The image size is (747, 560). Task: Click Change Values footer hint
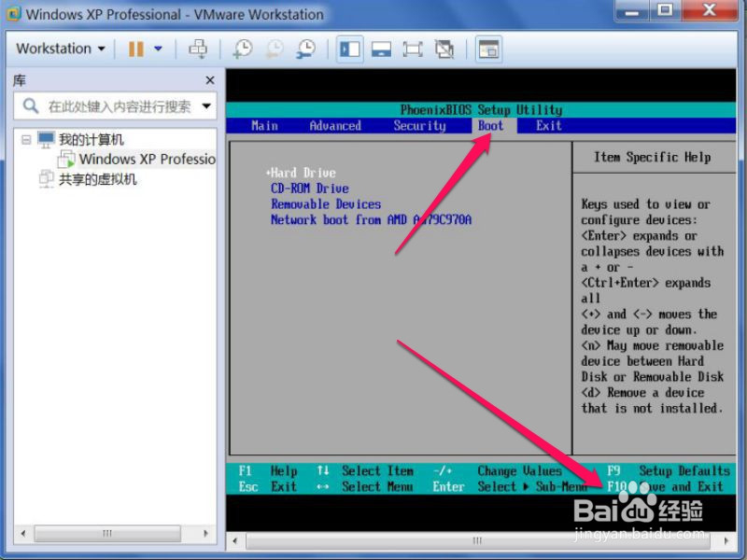click(520, 471)
